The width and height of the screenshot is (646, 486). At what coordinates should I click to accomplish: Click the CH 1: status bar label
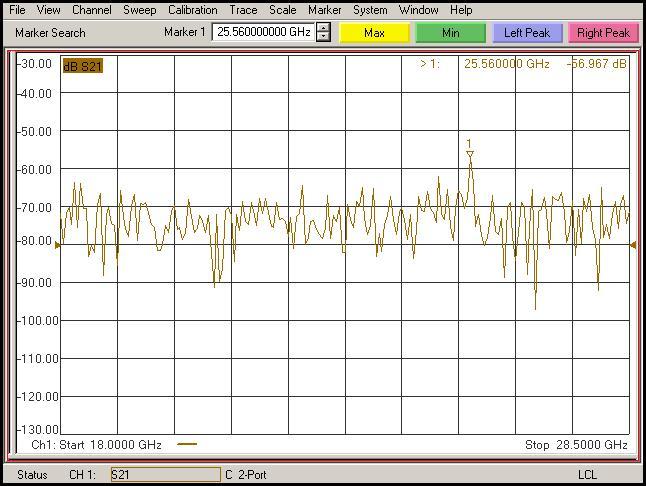pyautogui.click(x=82, y=475)
